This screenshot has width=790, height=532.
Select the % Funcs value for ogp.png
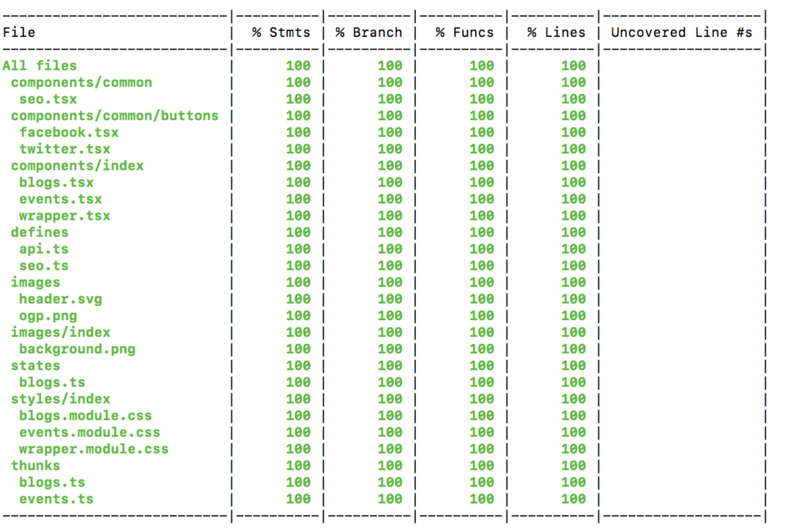coord(481,315)
